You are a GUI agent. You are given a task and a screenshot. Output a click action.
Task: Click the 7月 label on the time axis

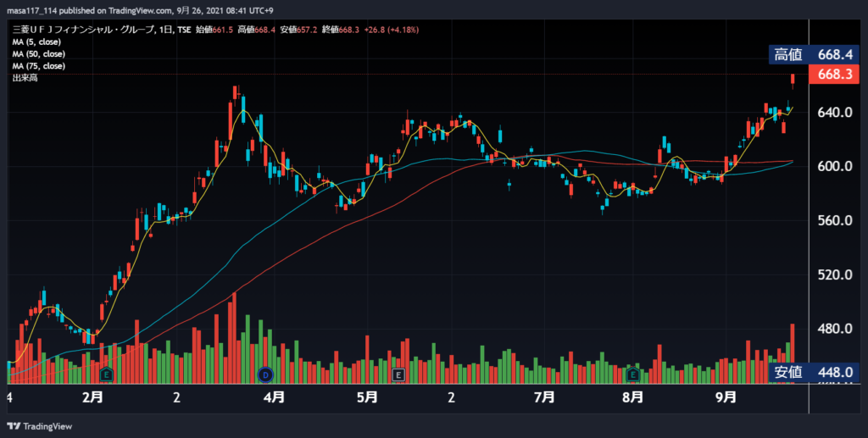[545, 397]
